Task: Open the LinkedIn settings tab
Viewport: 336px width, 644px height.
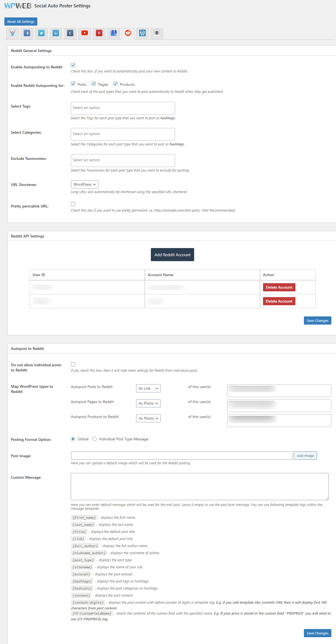Action: (56, 33)
